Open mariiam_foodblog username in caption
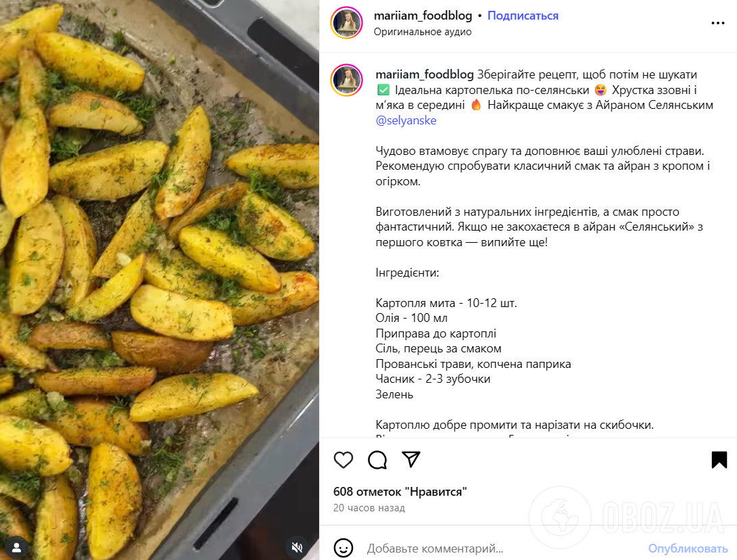 coord(425,74)
